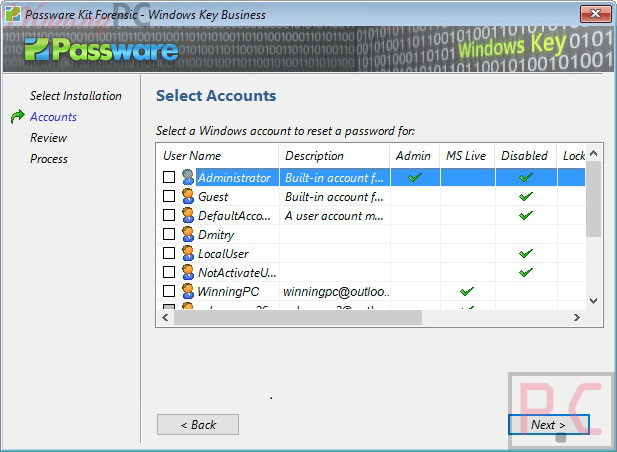Select the WinningPC user name
Image resolution: width=617 pixels, height=452 pixels.
pyautogui.click(x=228, y=291)
